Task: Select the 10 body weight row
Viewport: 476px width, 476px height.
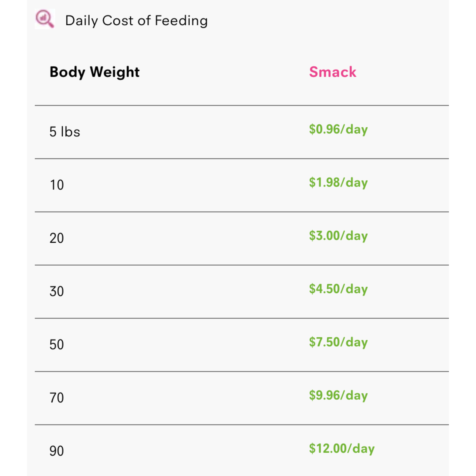Action: [242, 185]
